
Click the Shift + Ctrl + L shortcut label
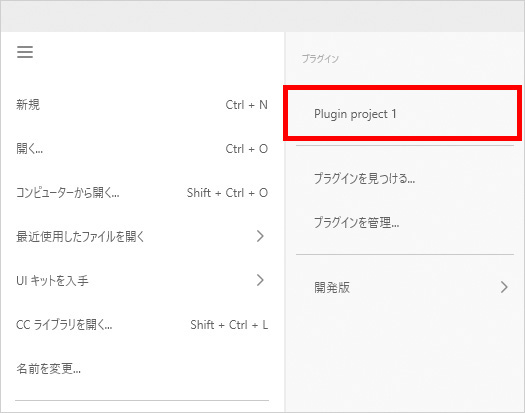[229, 325]
